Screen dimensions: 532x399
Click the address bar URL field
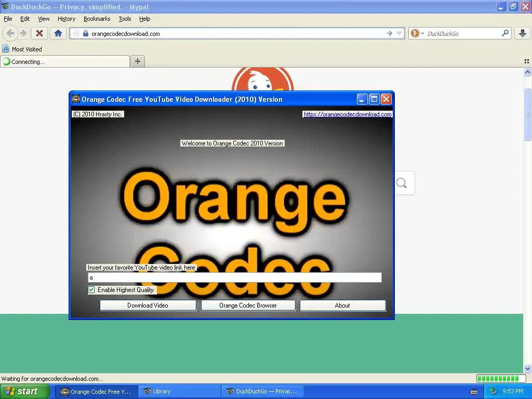(237, 33)
